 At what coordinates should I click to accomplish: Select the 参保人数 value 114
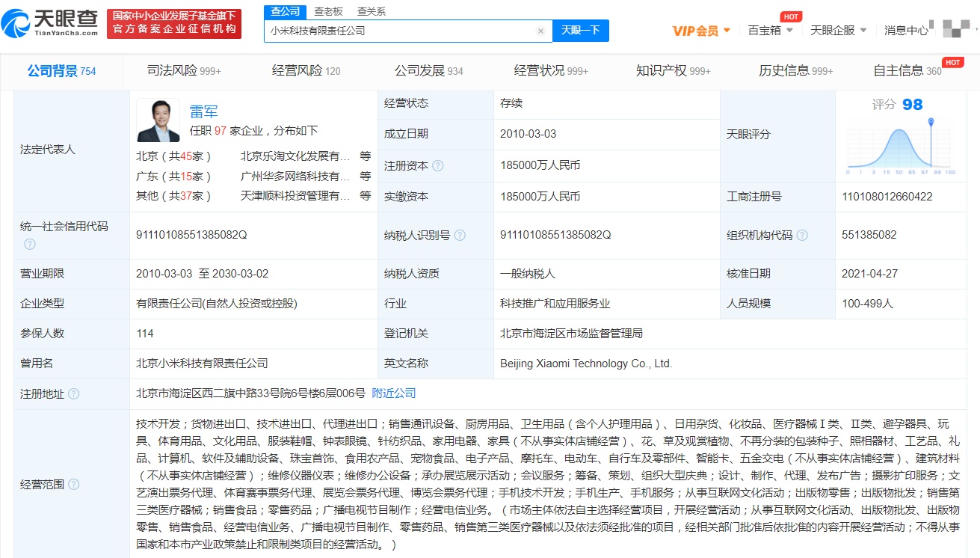[145, 334]
